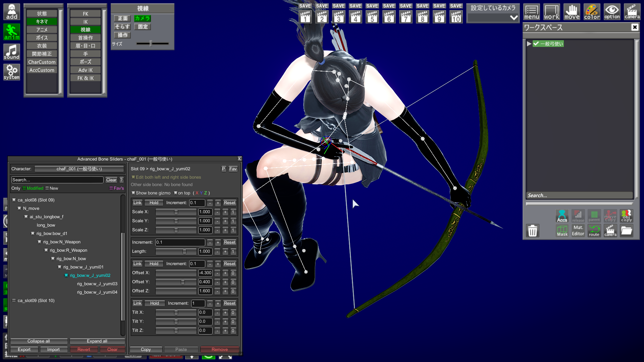This screenshot has height=362, width=644.
Task: Select the move hand icon
Action: [572, 12]
